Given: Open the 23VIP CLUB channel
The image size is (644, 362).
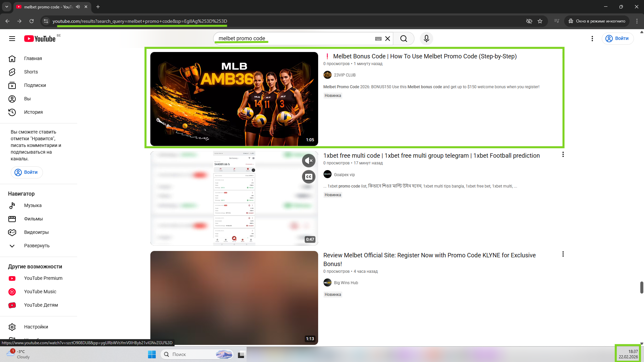Looking at the screenshot, I should (344, 75).
